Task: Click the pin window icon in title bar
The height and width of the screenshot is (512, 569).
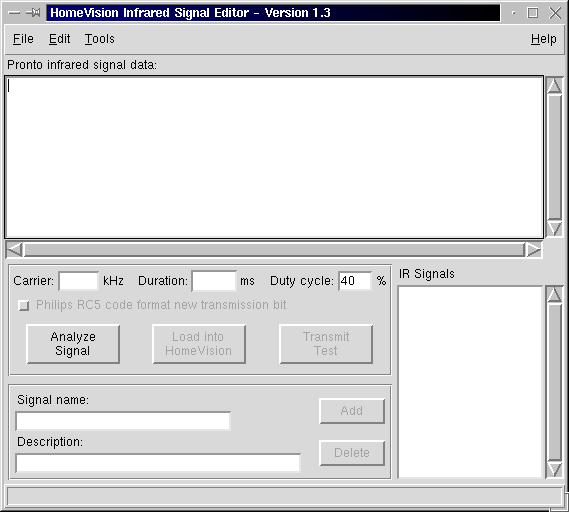Action: [34, 13]
